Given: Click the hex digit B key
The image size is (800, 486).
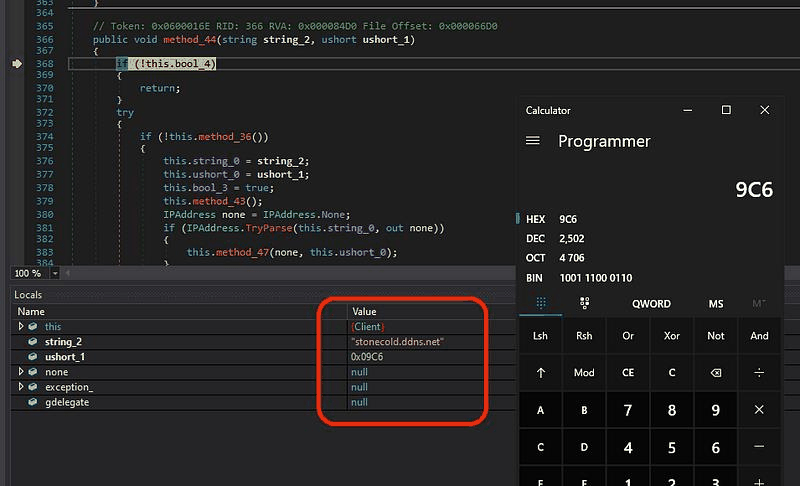Looking at the screenshot, I should pos(584,410).
